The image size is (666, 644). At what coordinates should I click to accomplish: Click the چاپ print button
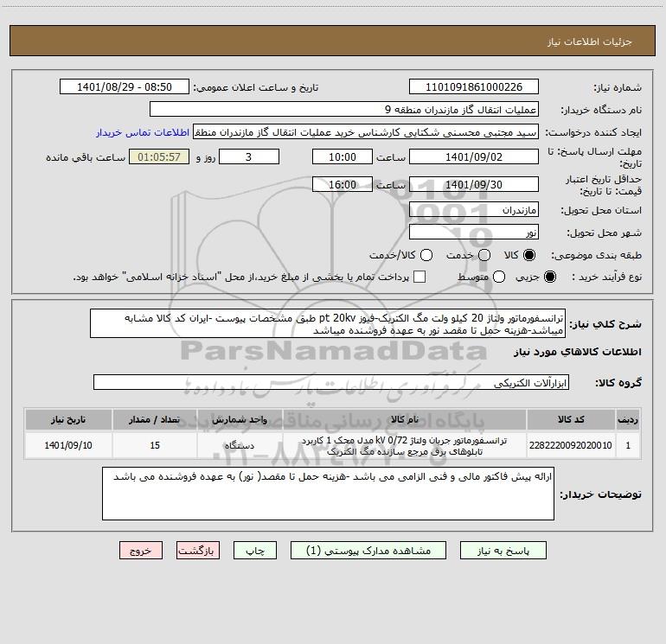(255, 551)
